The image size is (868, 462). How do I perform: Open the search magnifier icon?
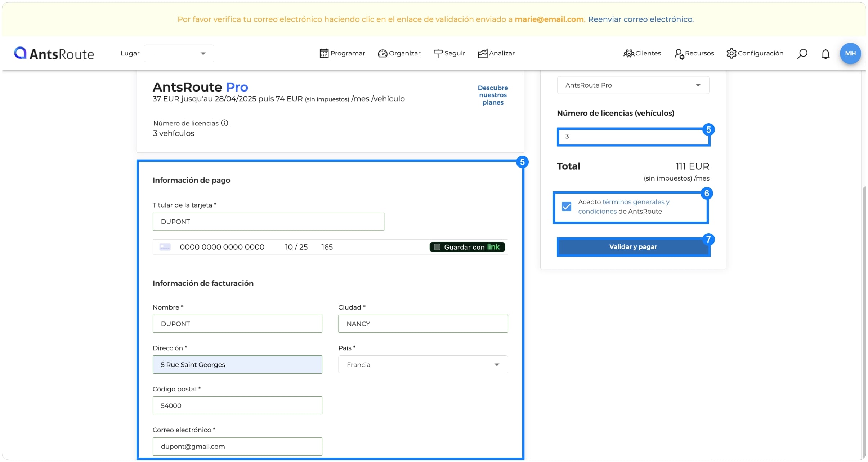(x=802, y=54)
